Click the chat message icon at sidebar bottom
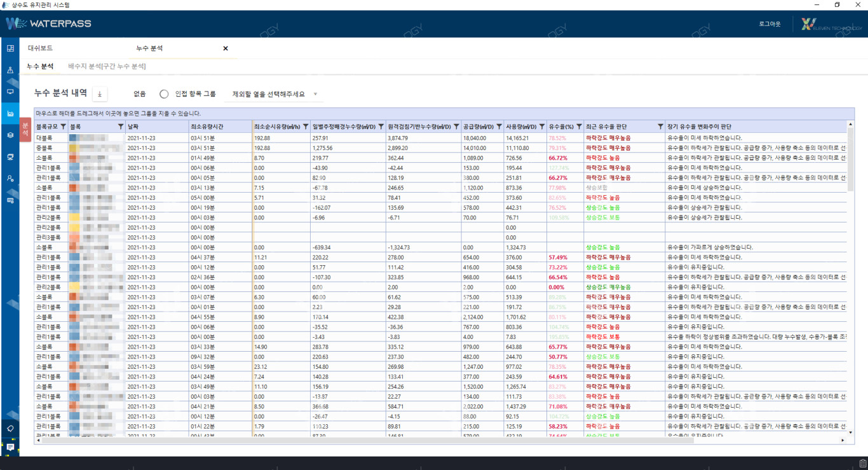The height and width of the screenshot is (470, 868). [x=10, y=447]
